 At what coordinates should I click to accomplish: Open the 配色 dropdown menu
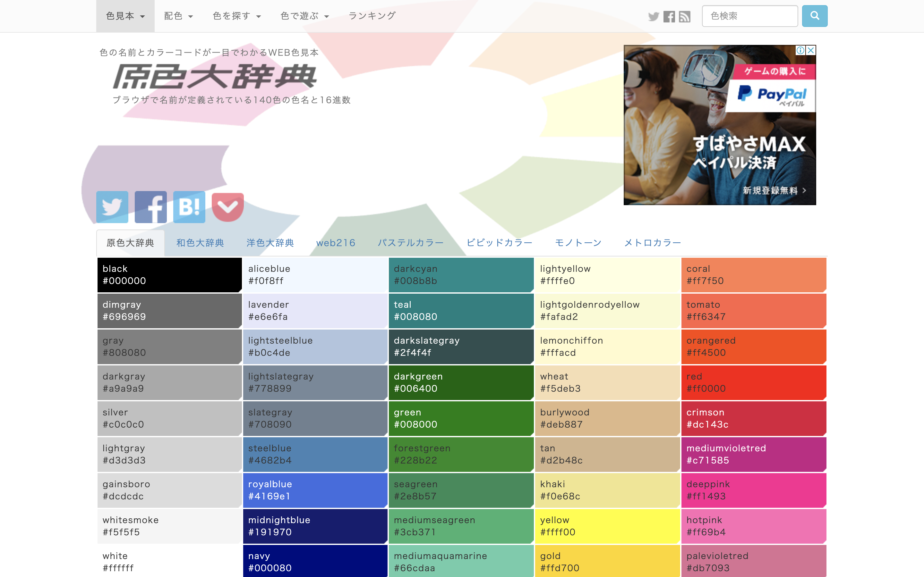178,16
